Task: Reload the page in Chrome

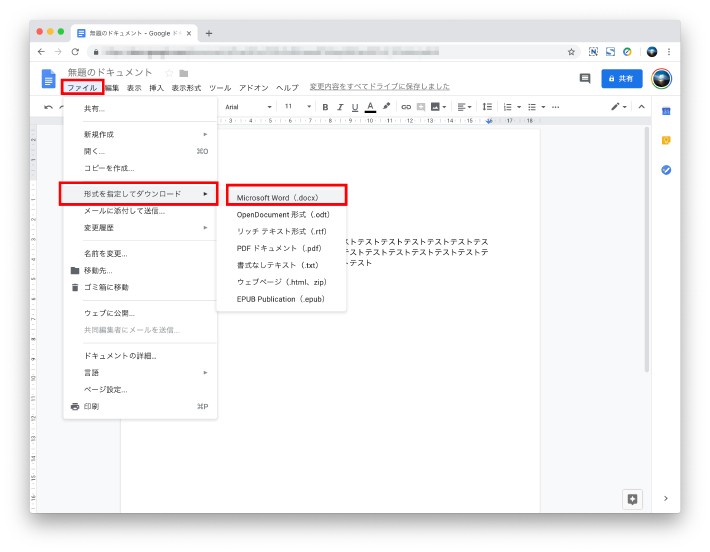Action: 75,52
